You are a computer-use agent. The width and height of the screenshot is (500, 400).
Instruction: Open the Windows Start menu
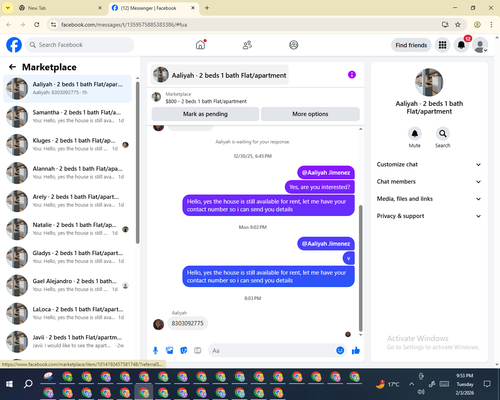[x=9, y=384]
